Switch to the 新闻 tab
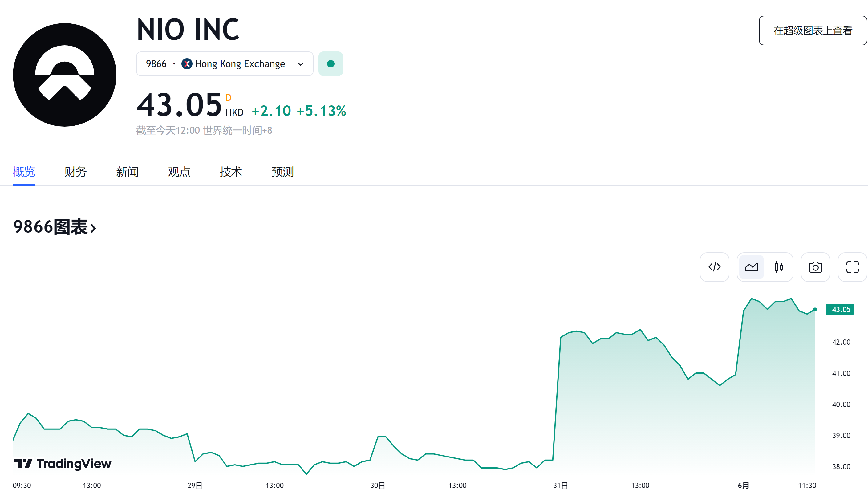Viewport: 868px width, 504px height. (x=127, y=172)
